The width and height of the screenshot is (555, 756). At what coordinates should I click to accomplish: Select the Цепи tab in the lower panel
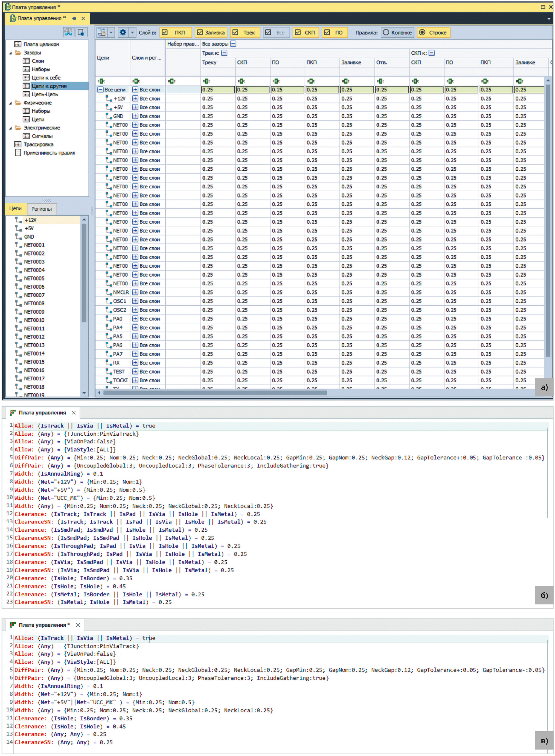point(15,209)
